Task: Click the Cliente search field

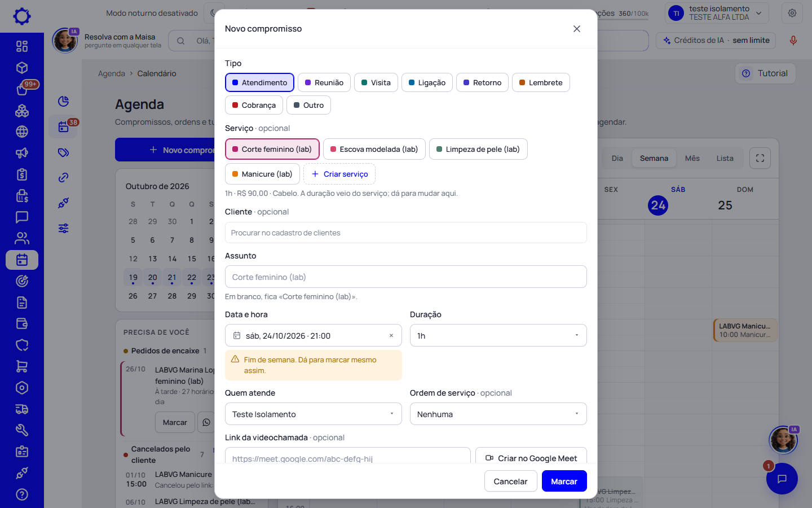Action: [406, 233]
